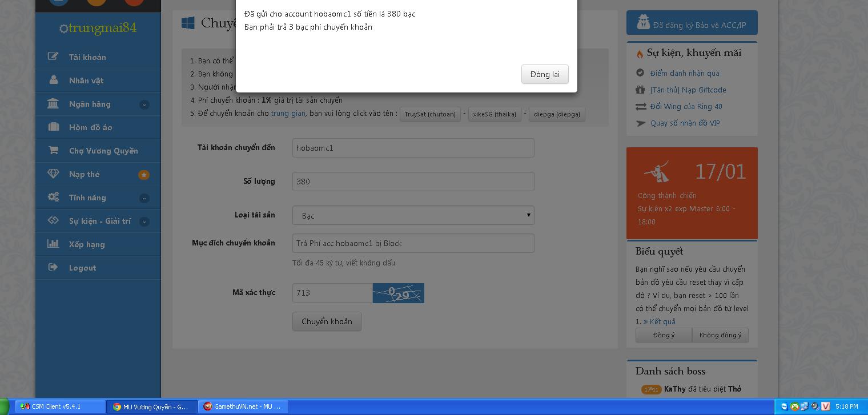The height and width of the screenshot is (415, 868).
Task: Open the Điểm danh nhận quà link
Action: click(x=684, y=73)
